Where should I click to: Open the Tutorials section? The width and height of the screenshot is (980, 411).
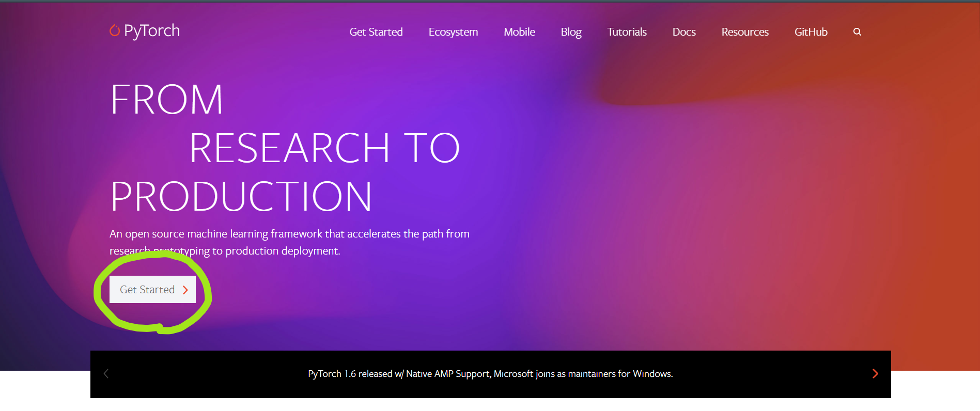tap(627, 32)
